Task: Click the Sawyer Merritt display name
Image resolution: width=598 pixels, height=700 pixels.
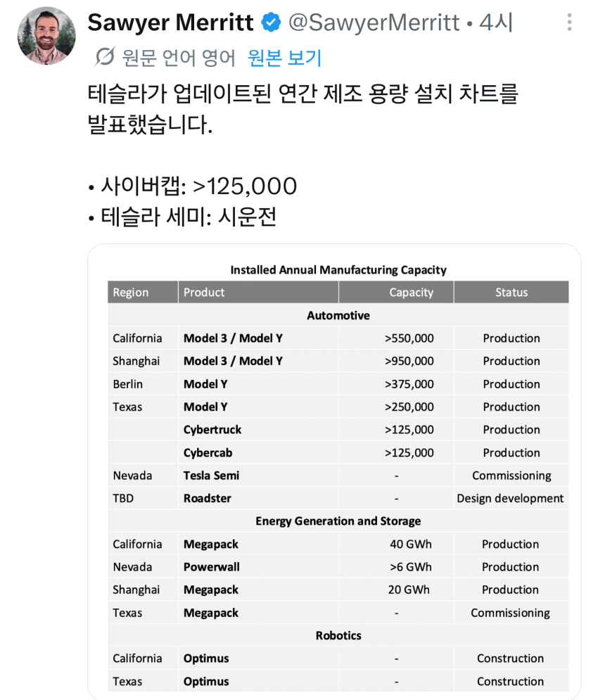Action: click(170, 23)
